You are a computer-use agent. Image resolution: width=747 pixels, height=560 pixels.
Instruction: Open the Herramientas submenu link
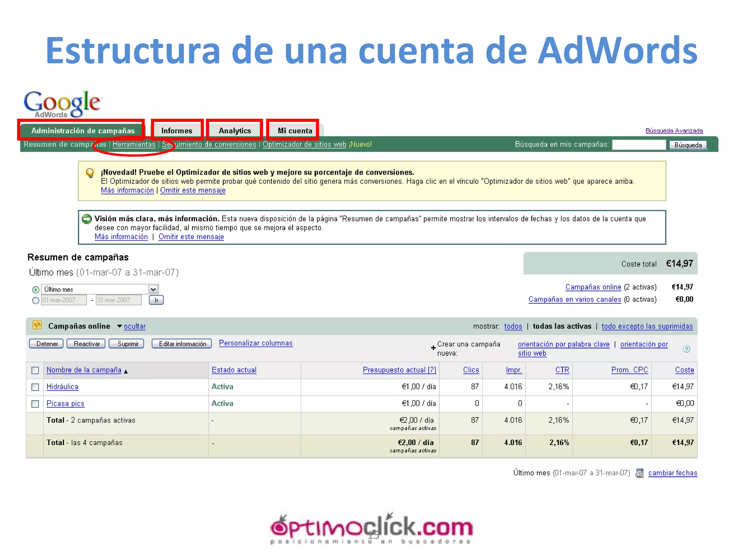[134, 144]
